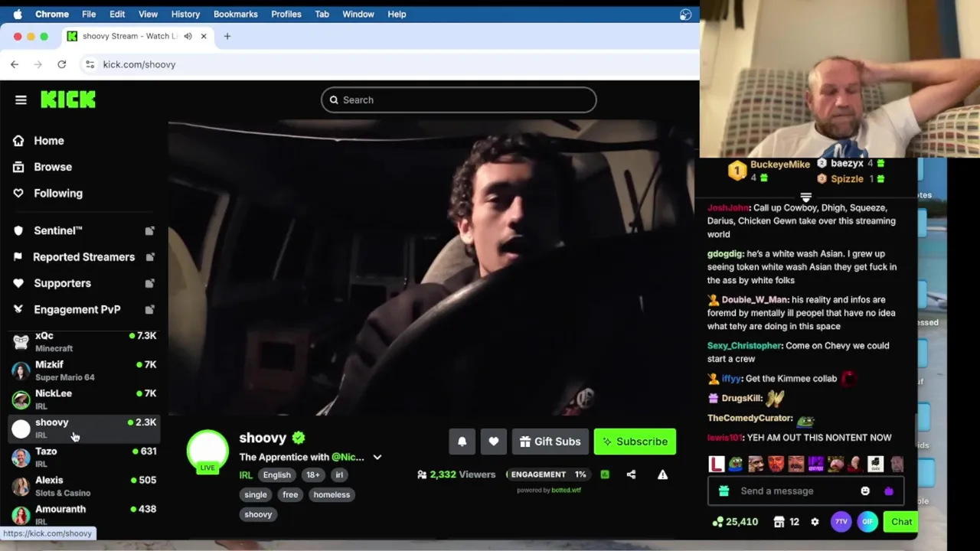
Task: Click the report warning triangle icon
Action: point(662,474)
